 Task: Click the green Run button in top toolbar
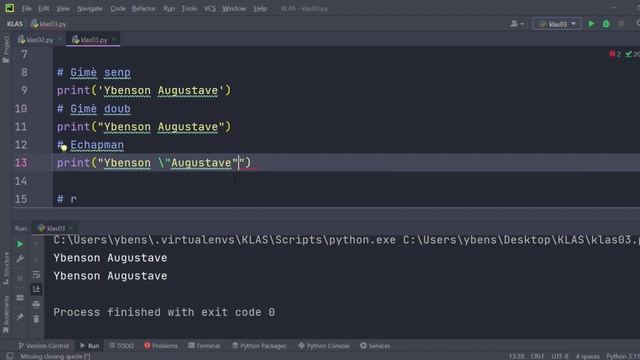(591, 24)
